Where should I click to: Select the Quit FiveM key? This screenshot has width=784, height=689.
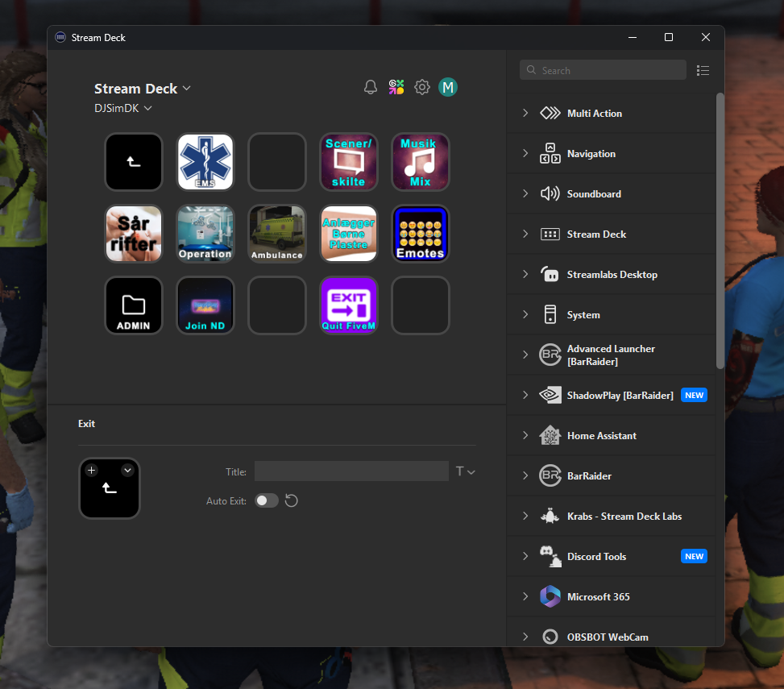(x=349, y=305)
